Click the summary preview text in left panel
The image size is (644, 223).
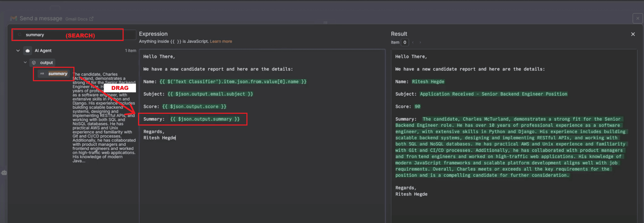pos(104,117)
